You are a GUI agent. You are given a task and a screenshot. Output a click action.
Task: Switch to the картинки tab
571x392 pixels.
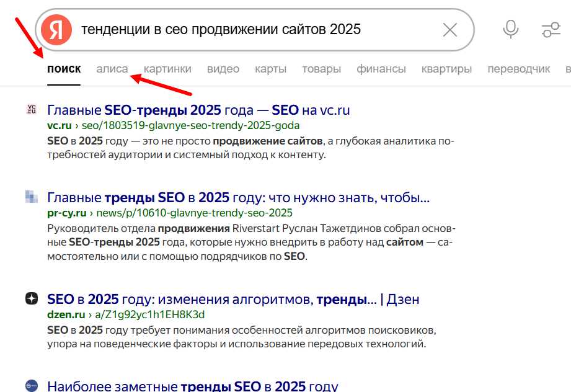pos(167,69)
